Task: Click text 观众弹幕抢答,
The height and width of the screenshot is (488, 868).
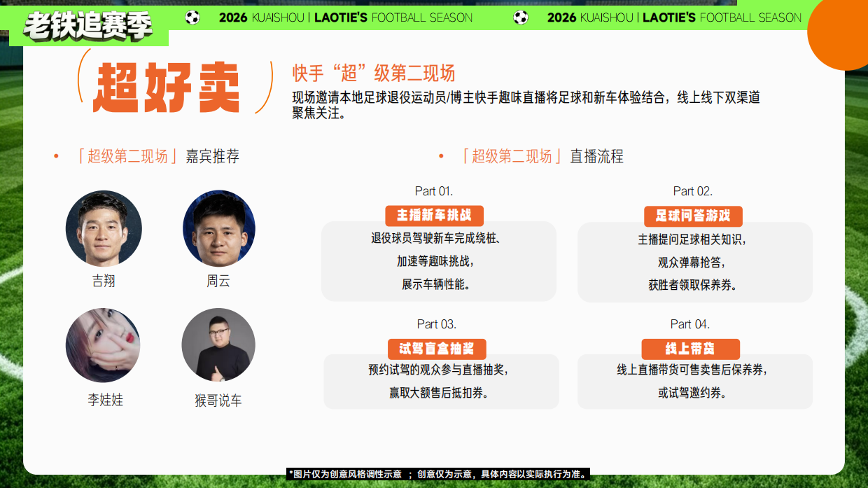Action: pyautogui.click(x=693, y=263)
